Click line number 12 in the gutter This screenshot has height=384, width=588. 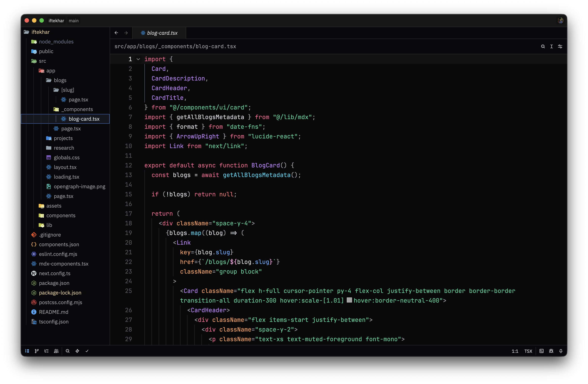[128, 165]
